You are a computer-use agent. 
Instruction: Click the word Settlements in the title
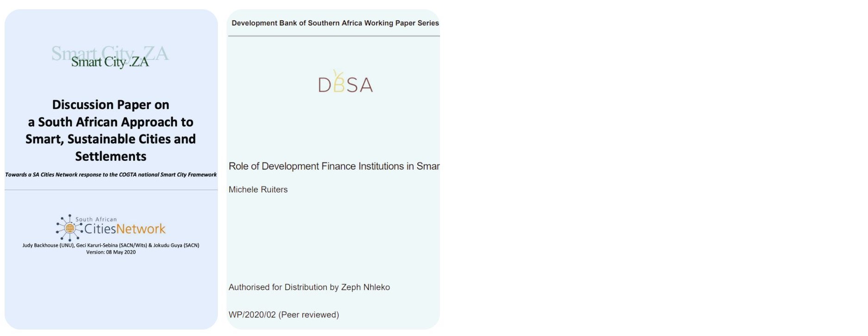tap(111, 156)
